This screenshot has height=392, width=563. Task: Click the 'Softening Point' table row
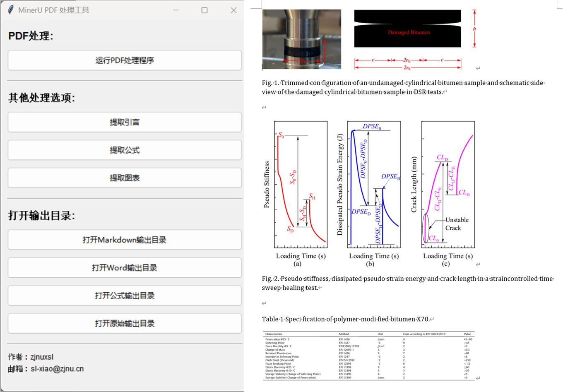click(x=368, y=343)
